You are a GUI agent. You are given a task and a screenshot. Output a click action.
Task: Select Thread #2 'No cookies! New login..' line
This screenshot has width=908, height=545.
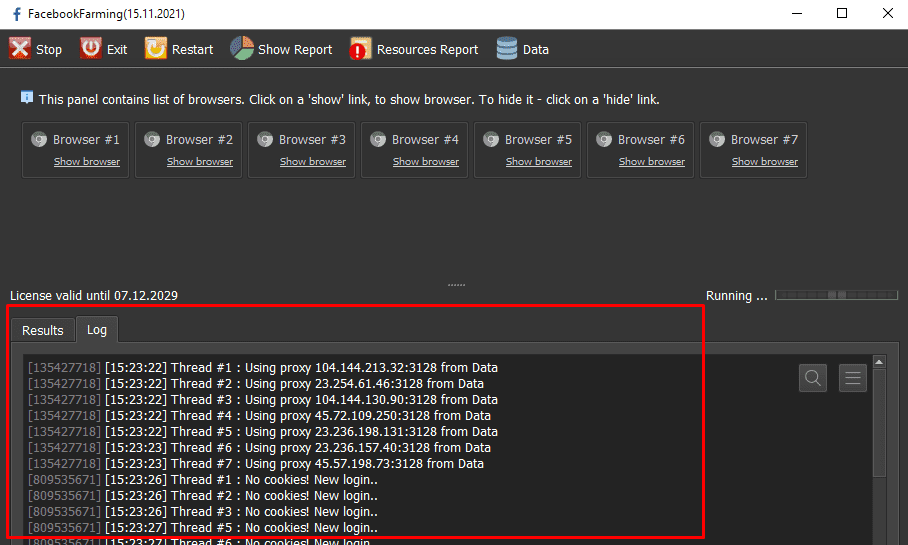pos(203,496)
